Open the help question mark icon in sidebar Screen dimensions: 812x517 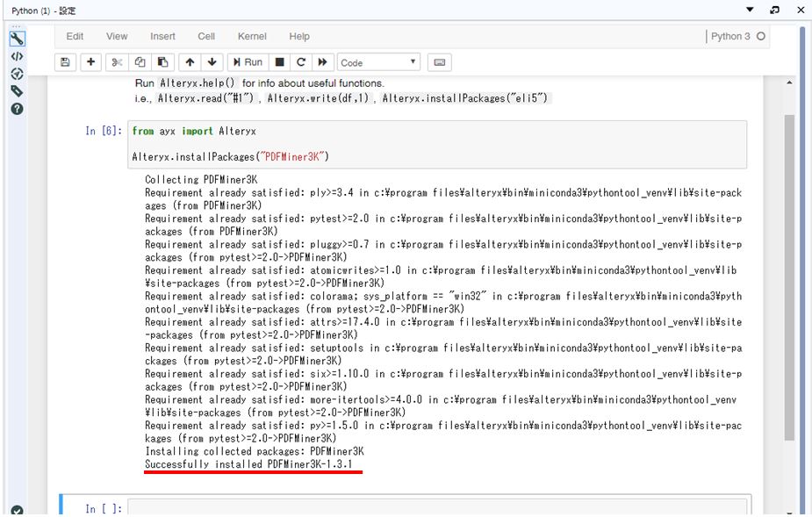(17, 109)
